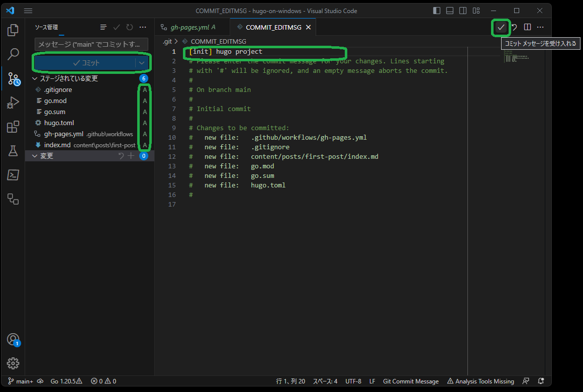
Task: Open the Explorer view in activity bar
Action: coord(13,30)
